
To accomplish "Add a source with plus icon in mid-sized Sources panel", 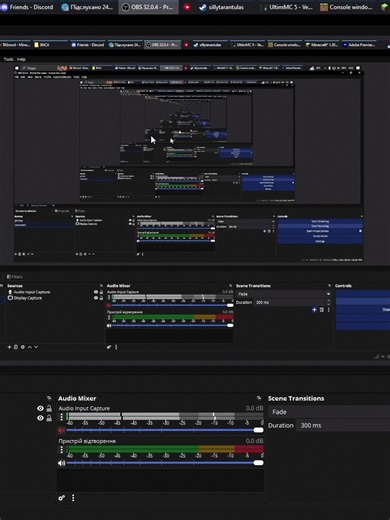I will tap(9, 347).
